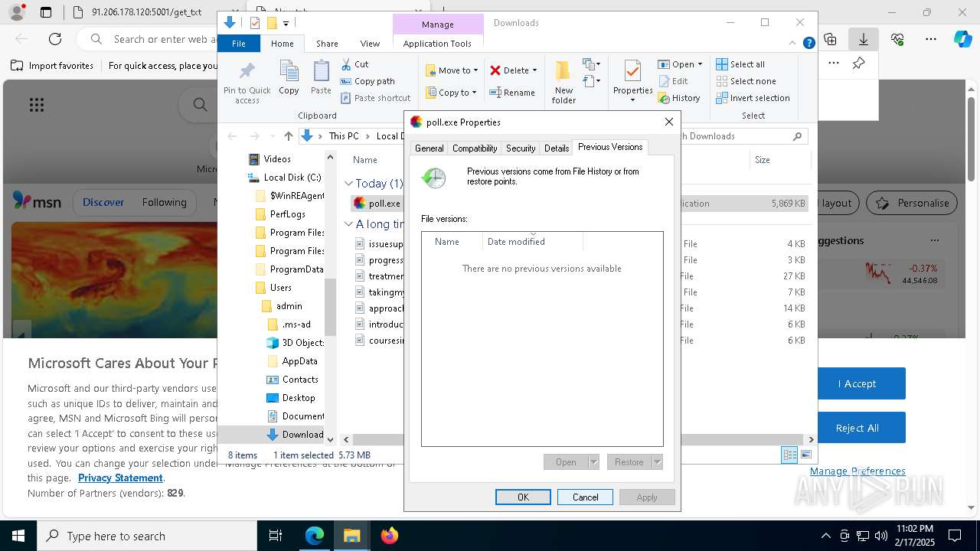Close the poll.exe Properties dialog

668,122
